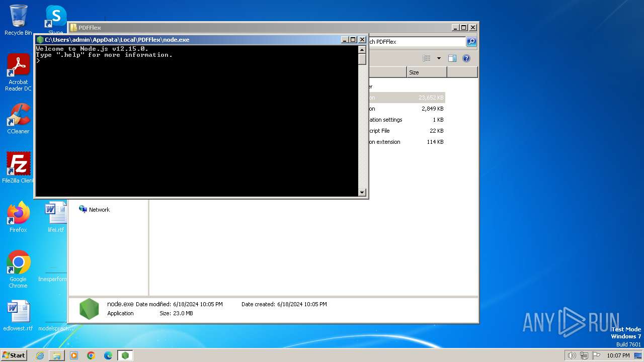Open the Recycle Bin desktop icon

click(18, 20)
